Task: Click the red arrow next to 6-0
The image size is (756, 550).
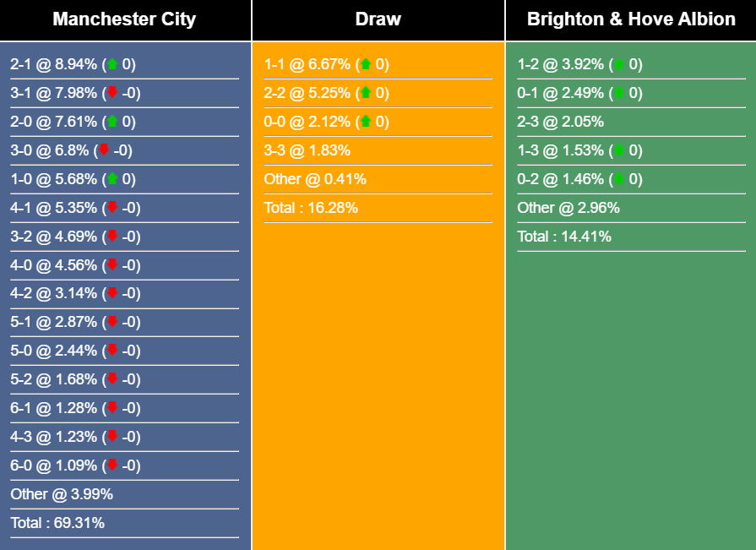Action: click(112, 465)
